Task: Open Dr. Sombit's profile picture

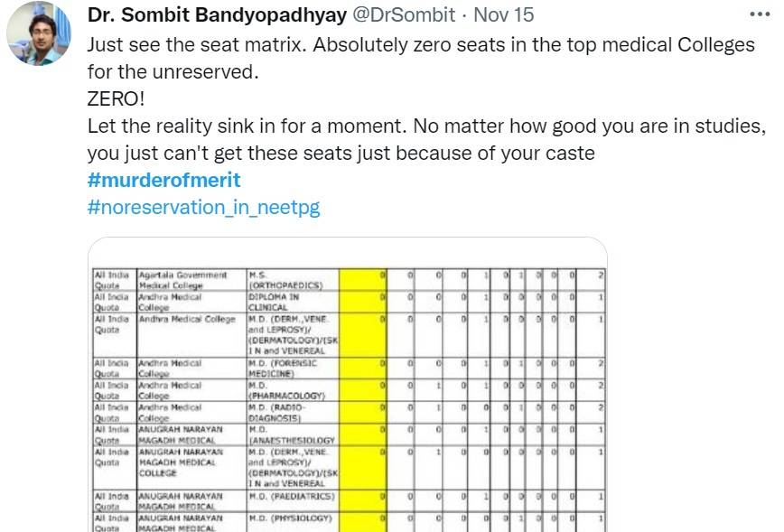Action: pyautogui.click(x=40, y=34)
